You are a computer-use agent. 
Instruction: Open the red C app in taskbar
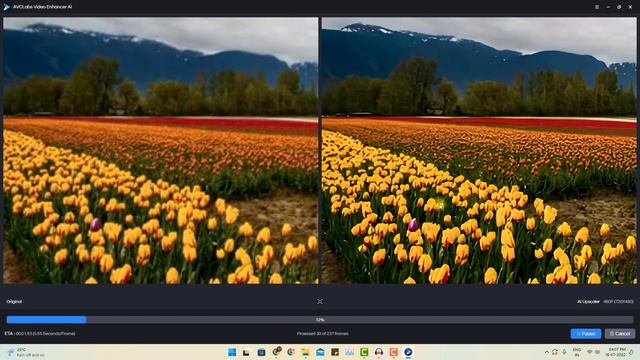click(x=393, y=352)
